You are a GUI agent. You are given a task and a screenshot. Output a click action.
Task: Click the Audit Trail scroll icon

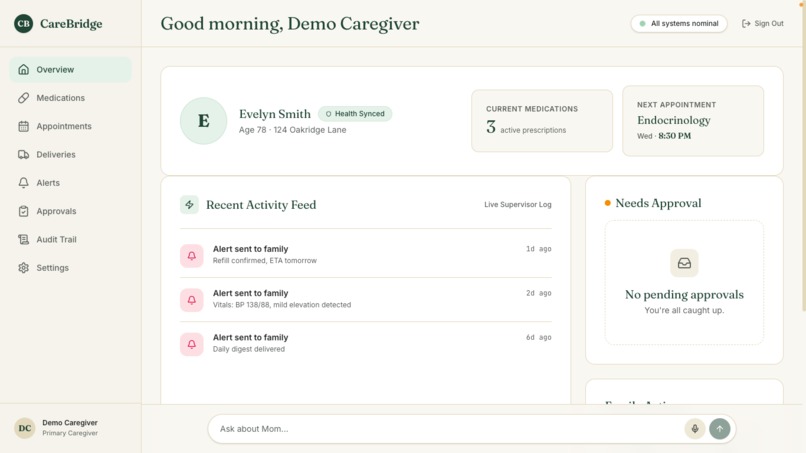24,239
